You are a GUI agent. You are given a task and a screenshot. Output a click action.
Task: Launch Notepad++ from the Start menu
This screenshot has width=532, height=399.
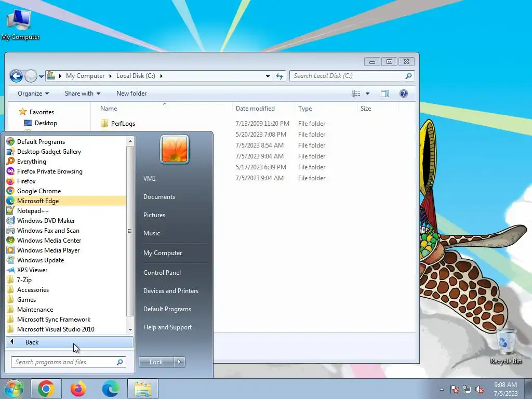66,211
